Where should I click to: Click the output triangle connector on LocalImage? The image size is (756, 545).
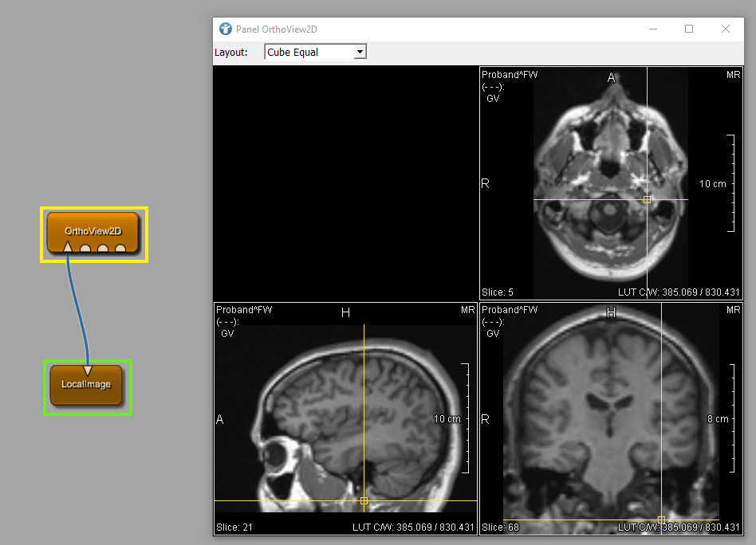pyautogui.click(x=87, y=370)
